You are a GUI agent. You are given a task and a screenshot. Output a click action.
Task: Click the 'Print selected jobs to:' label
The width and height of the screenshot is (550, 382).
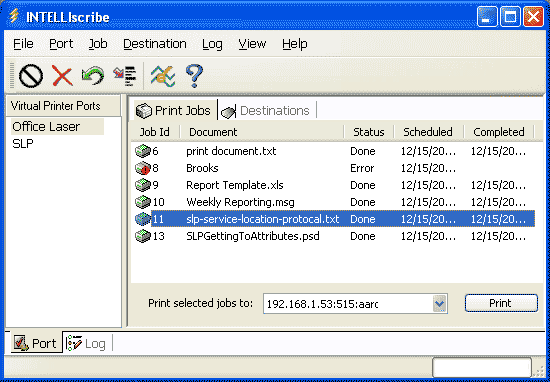(200, 303)
